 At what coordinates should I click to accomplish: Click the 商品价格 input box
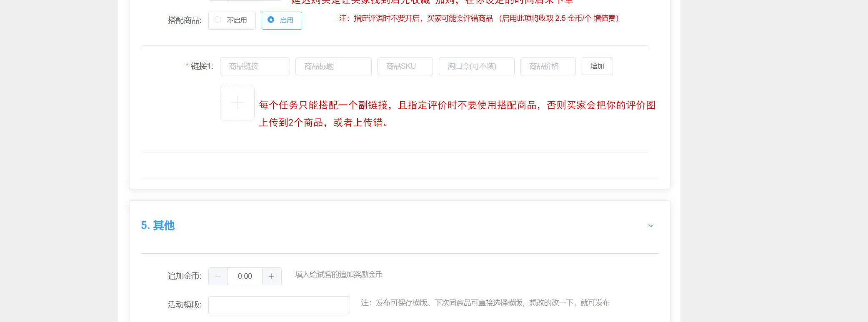point(548,66)
